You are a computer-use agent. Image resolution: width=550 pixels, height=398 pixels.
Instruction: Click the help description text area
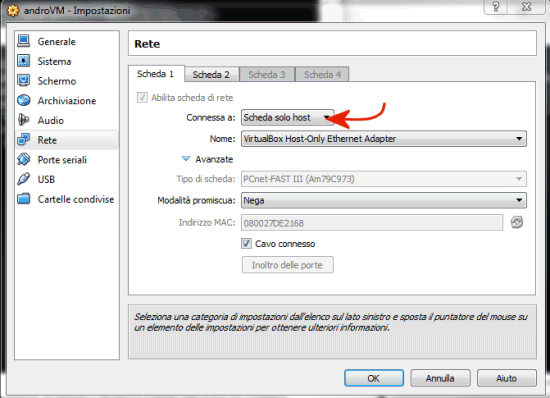point(332,332)
